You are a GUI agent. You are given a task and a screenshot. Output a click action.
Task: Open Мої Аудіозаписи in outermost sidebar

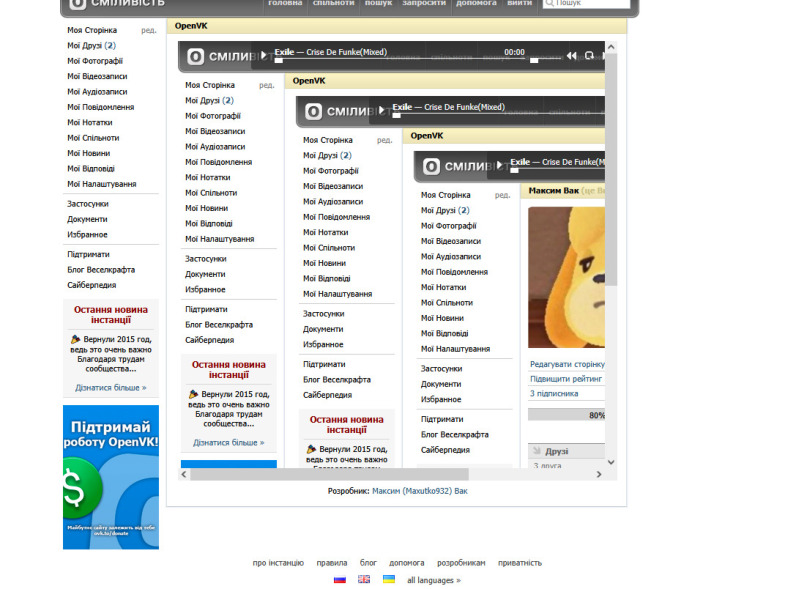pyautogui.click(x=97, y=92)
